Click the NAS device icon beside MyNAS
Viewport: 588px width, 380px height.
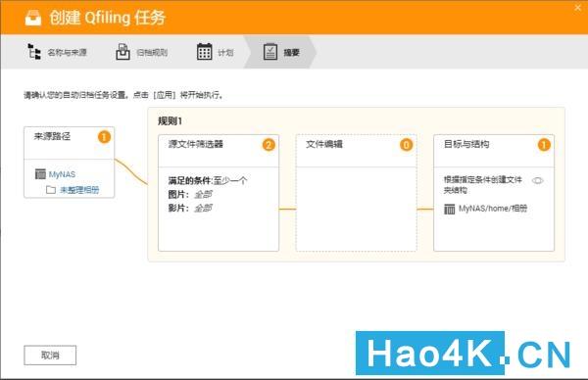40,174
